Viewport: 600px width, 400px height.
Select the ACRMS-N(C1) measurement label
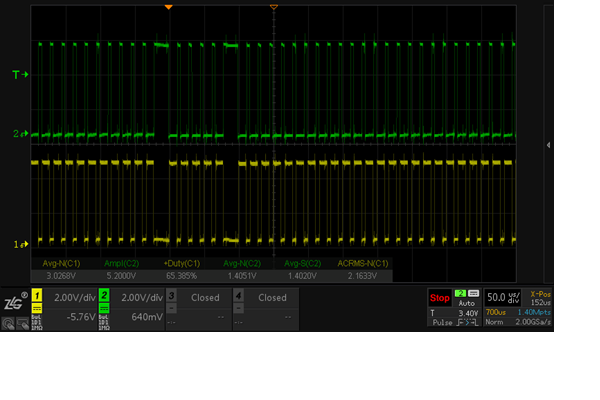363,263
